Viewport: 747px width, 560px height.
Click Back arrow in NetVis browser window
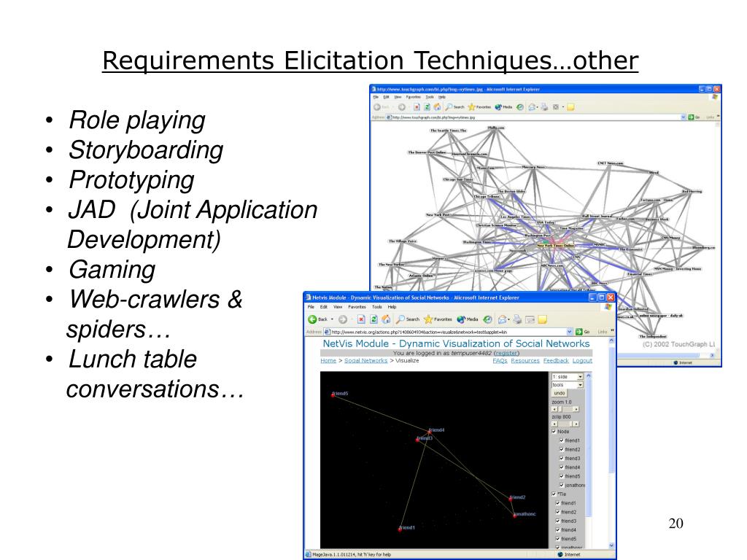tap(312, 319)
